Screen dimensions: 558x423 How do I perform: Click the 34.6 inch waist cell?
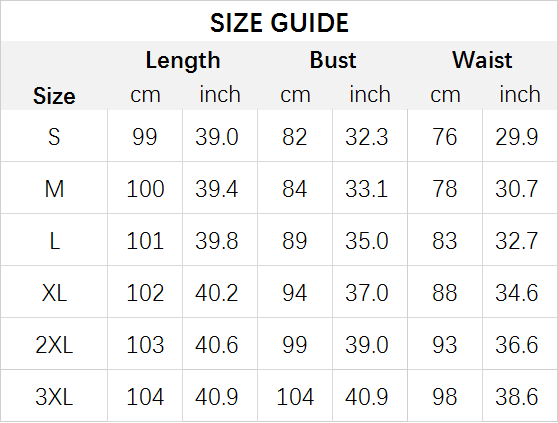click(x=517, y=293)
